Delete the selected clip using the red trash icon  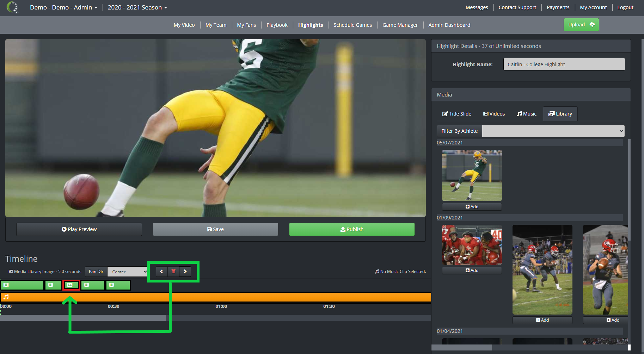pyautogui.click(x=173, y=272)
